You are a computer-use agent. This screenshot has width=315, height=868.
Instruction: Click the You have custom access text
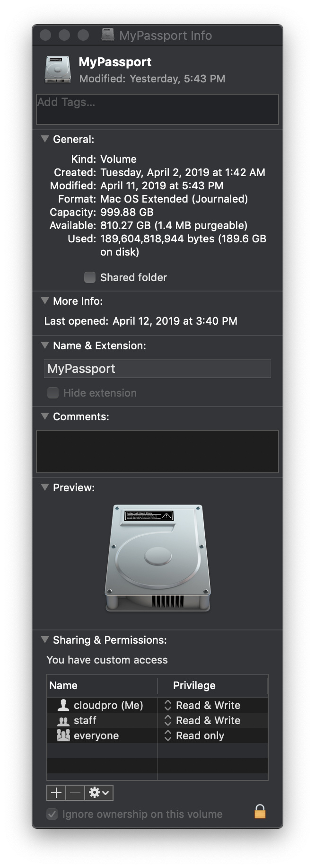pos(107,660)
